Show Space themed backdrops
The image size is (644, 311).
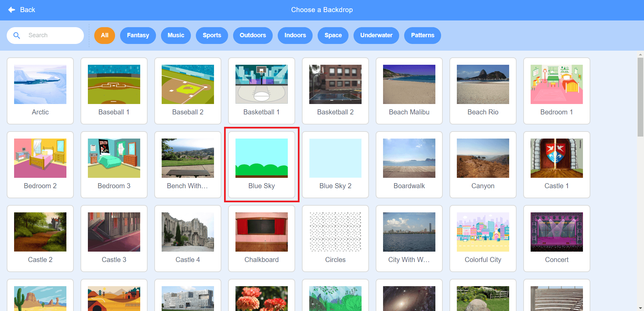click(333, 35)
